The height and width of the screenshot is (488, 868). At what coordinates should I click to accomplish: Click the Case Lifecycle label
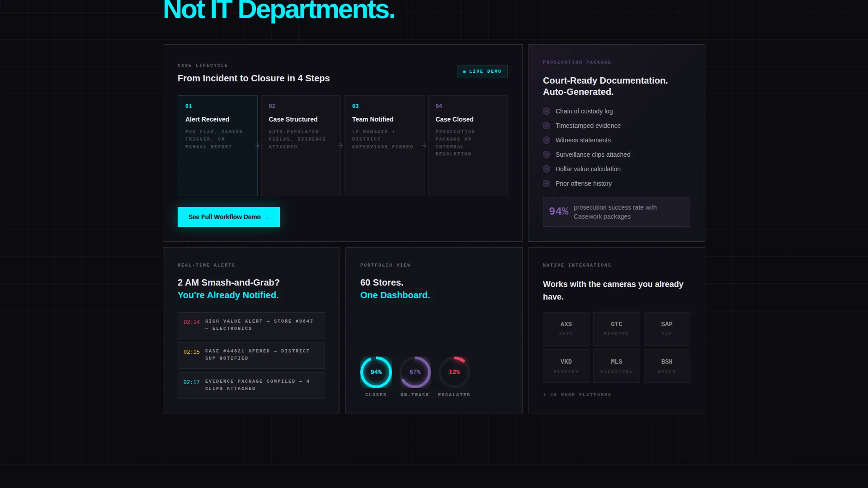tap(203, 66)
